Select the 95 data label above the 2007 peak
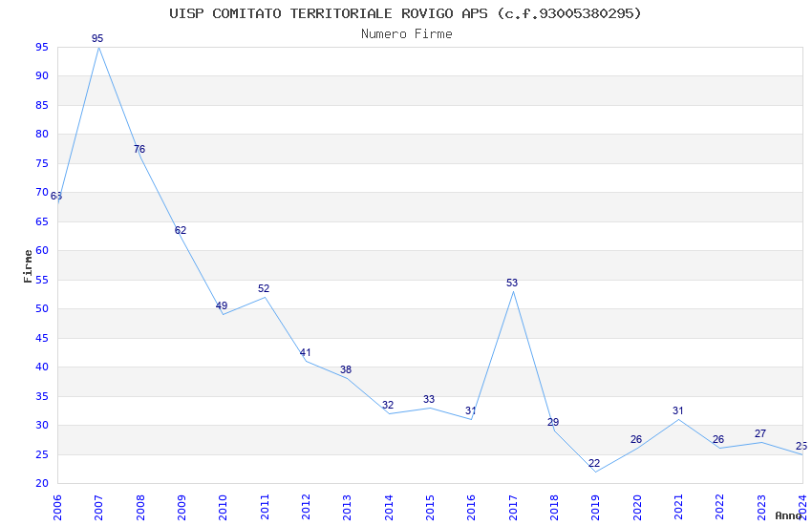 pyautogui.click(x=97, y=38)
